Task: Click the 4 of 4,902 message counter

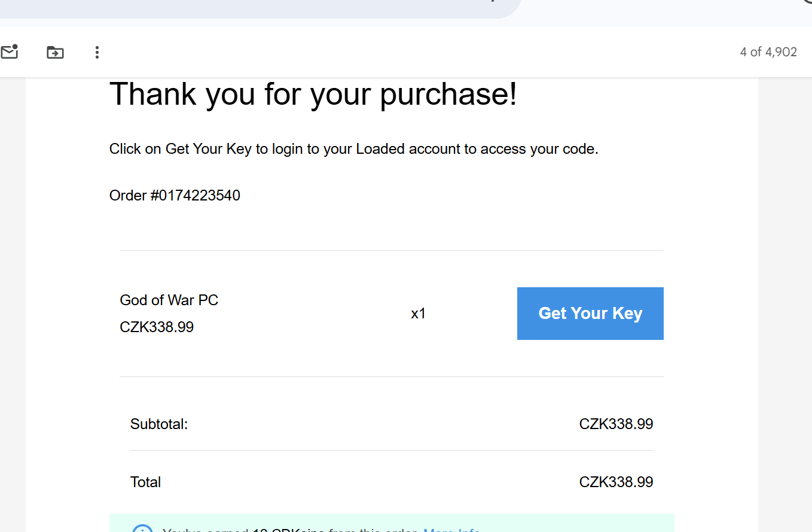Action: coord(768,52)
